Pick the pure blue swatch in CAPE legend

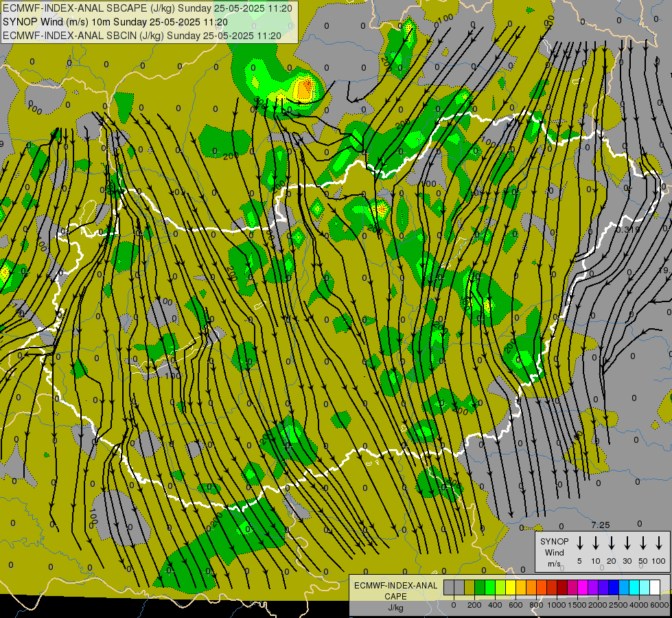tap(614, 587)
